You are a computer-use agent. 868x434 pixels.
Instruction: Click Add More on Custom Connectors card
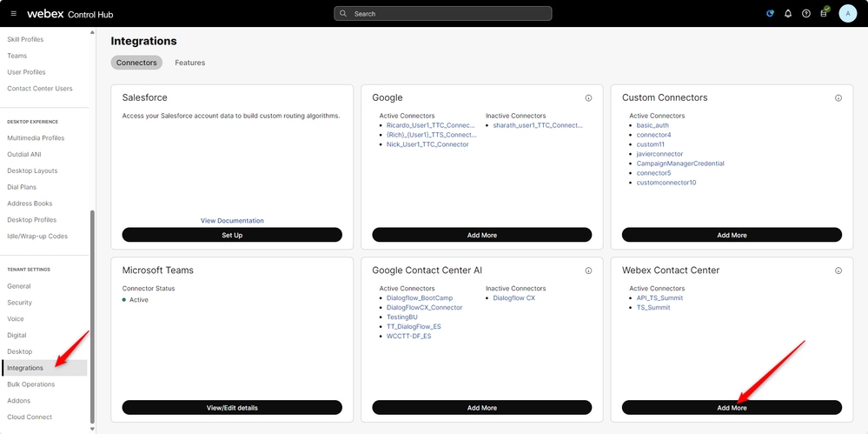point(732,235)
